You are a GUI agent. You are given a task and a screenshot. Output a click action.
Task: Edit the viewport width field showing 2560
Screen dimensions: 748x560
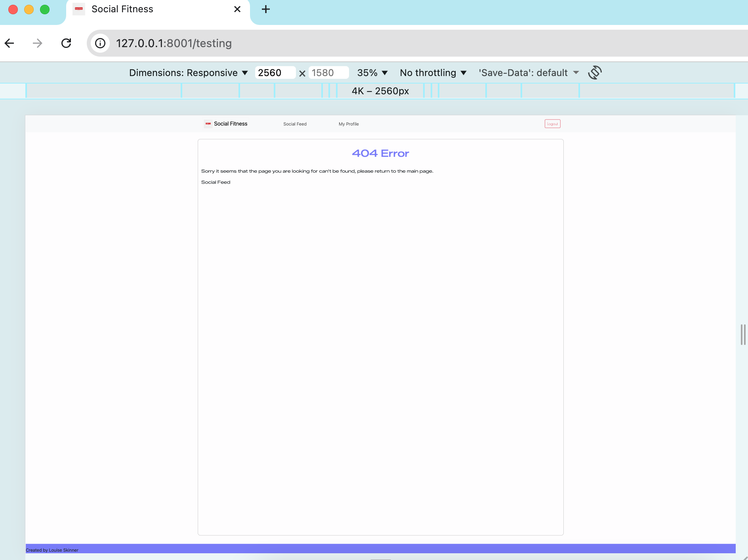pyautogui.click(x=275, y=72)
